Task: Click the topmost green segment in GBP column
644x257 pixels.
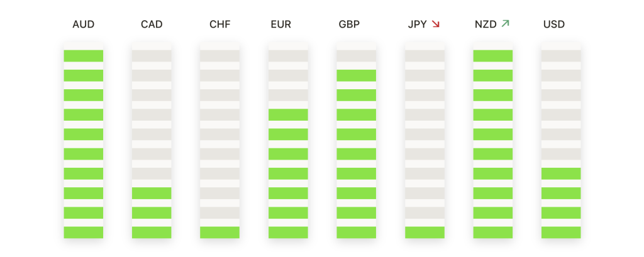Action: [x=356, y=75]
